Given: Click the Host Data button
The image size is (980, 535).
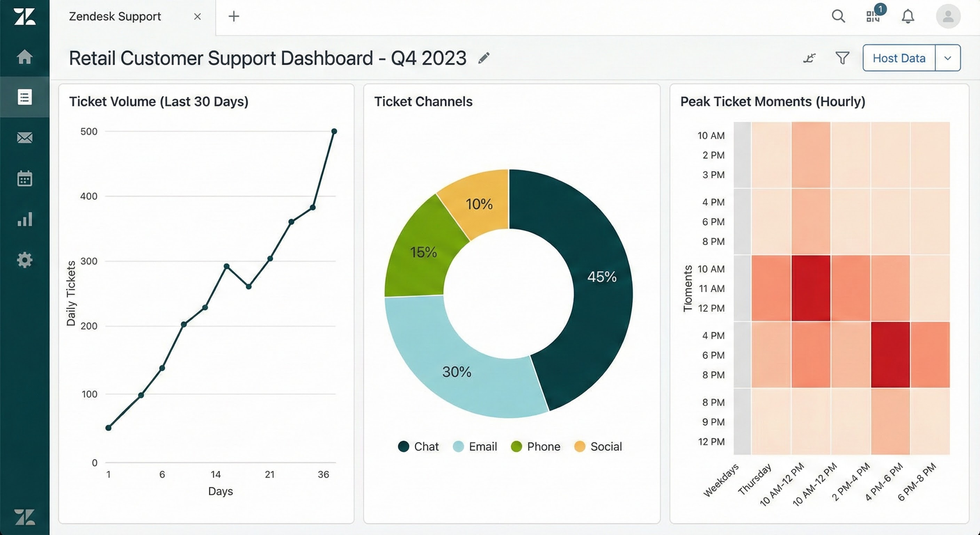Looking at the screenshot, I should coord(899,58).
